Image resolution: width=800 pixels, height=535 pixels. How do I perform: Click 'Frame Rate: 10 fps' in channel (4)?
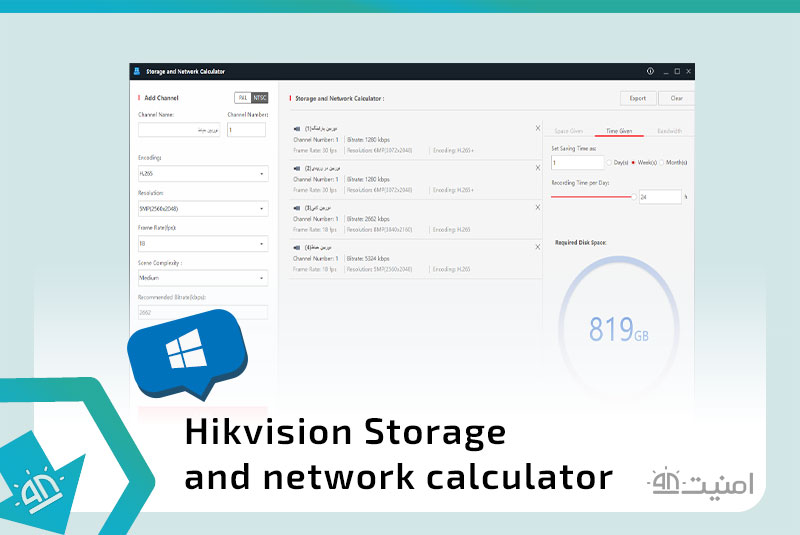[315, 269]
